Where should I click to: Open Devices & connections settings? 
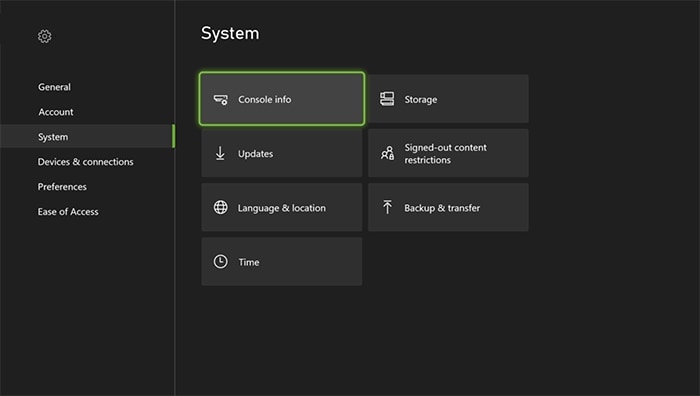tap(85, 162)
